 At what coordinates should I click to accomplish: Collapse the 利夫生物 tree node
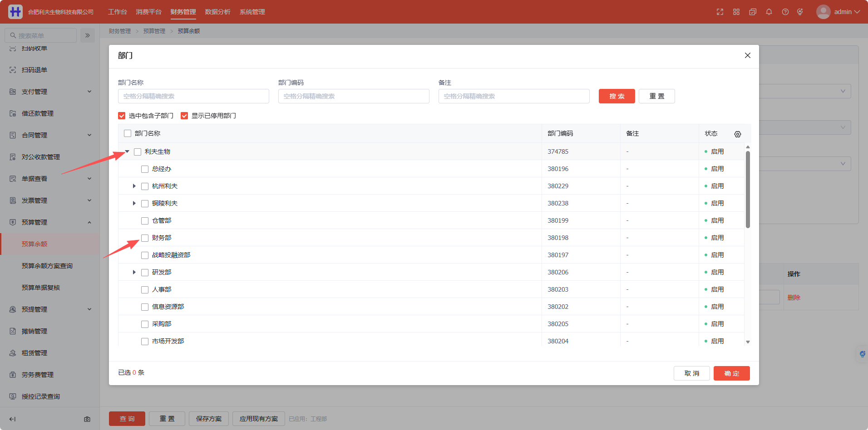127,151
